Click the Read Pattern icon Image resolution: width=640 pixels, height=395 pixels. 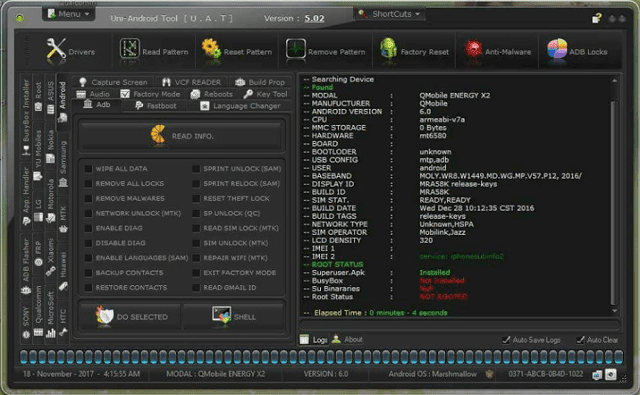[x=130, y=49]
